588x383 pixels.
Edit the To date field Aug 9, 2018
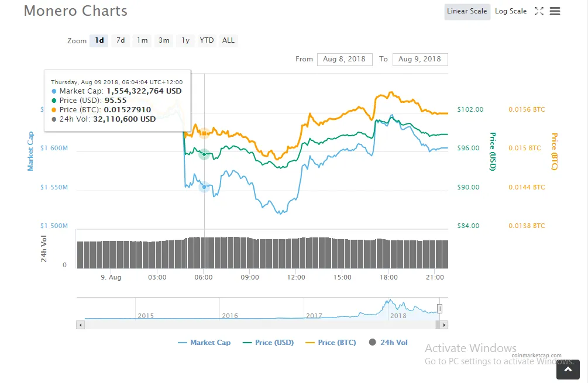pyautogui.click(x=420, y=59)
